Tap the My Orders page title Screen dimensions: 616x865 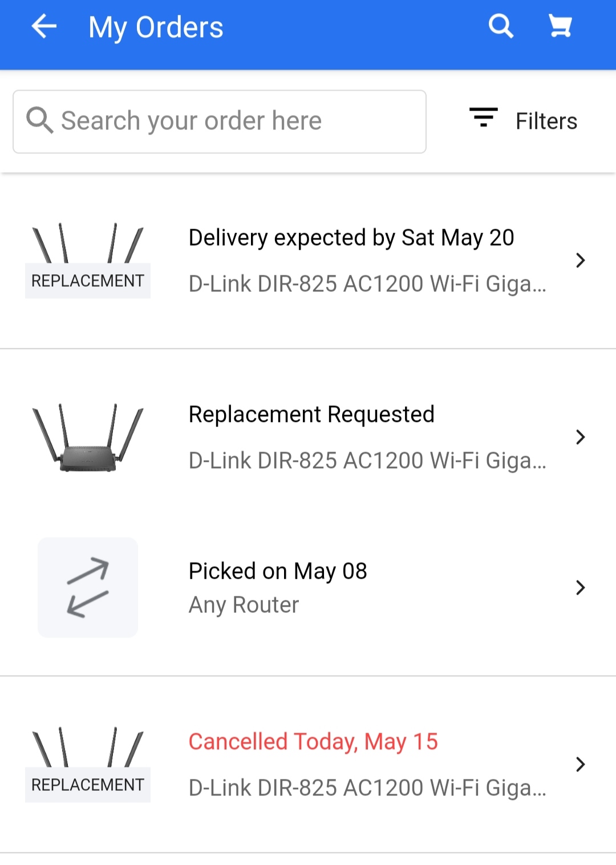pyautogui.click(x=156, y=27)
